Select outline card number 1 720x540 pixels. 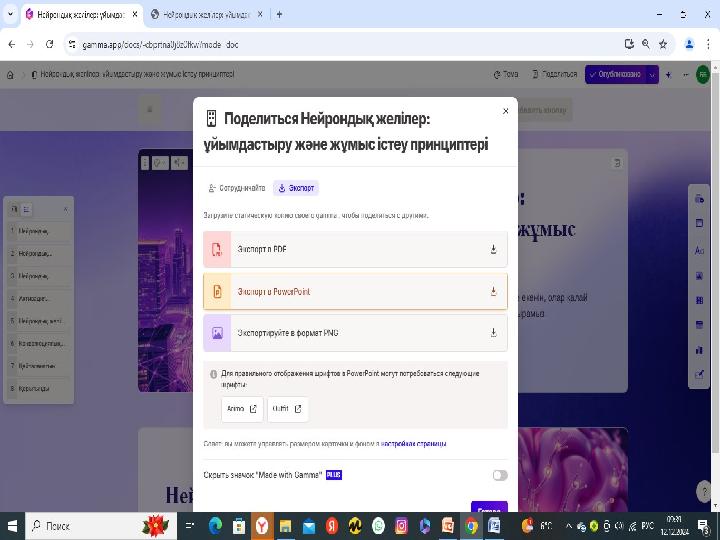coord(39,231)
